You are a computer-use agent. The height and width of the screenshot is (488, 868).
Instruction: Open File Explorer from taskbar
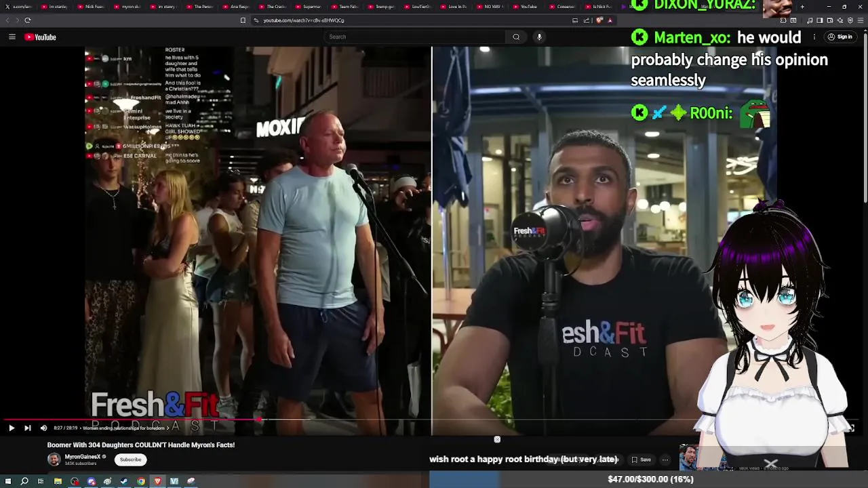(58, 481)
